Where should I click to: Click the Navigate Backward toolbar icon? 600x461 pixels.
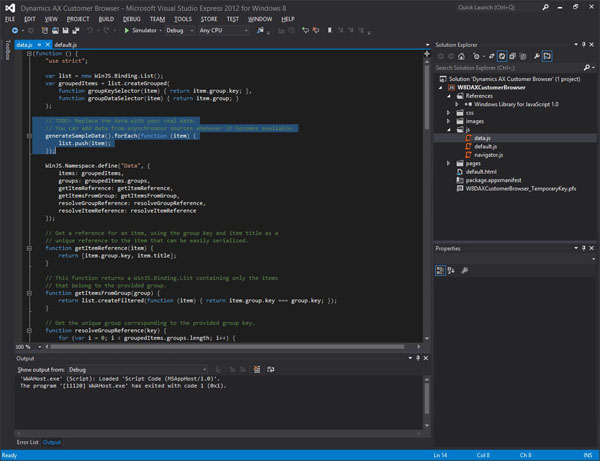(x=15, y=30)
